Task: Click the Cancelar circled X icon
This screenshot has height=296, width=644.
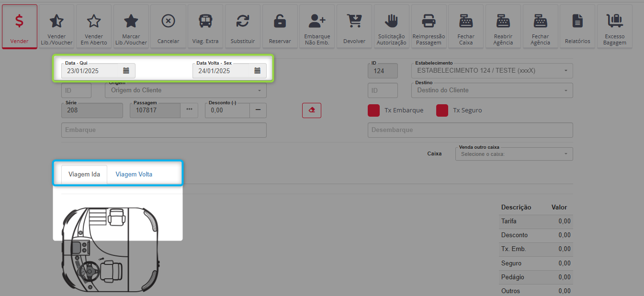Action: [x=169, y=21]
